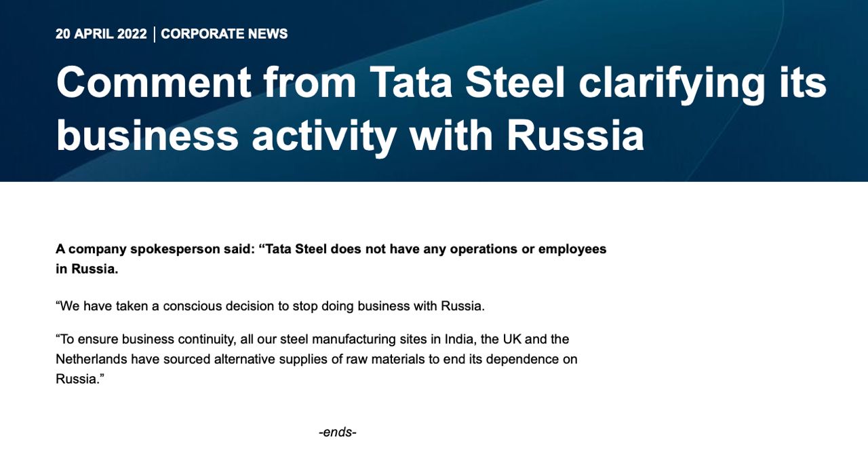Open the CORPORATE NEWS category link
The width and height of the screenshot is (868, 467).
tap(224, 34)
